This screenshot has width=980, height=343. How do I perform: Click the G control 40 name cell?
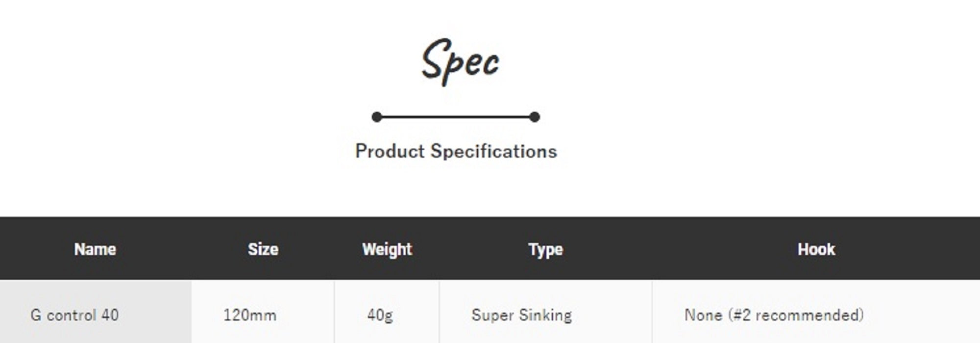(x=74, y=315)
